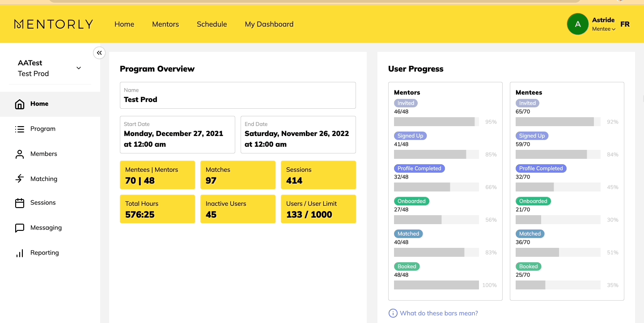
Task: Click the Home house icon in sidebar
Action: pos(20,104)
